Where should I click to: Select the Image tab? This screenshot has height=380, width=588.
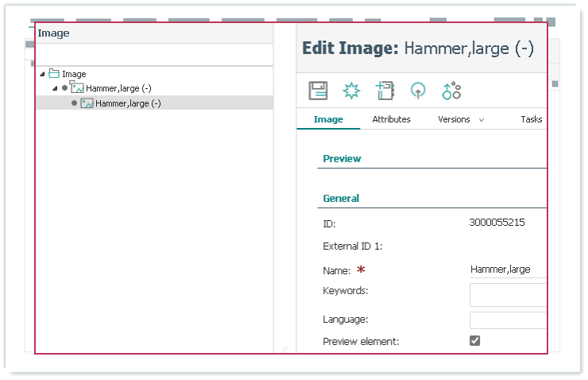tap(328, 119)
